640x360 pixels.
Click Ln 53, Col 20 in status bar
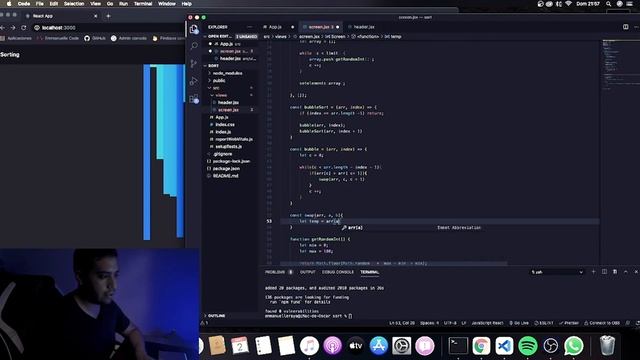click(402, 323)
